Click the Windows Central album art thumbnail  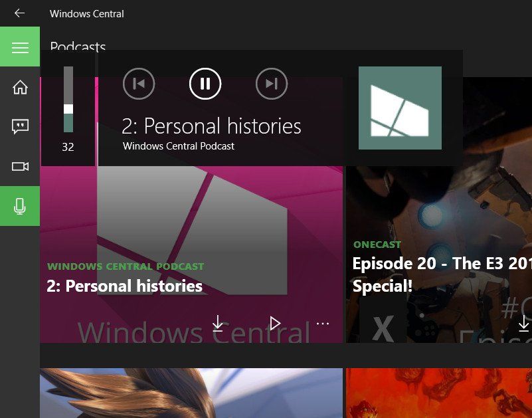pos(400,108)
